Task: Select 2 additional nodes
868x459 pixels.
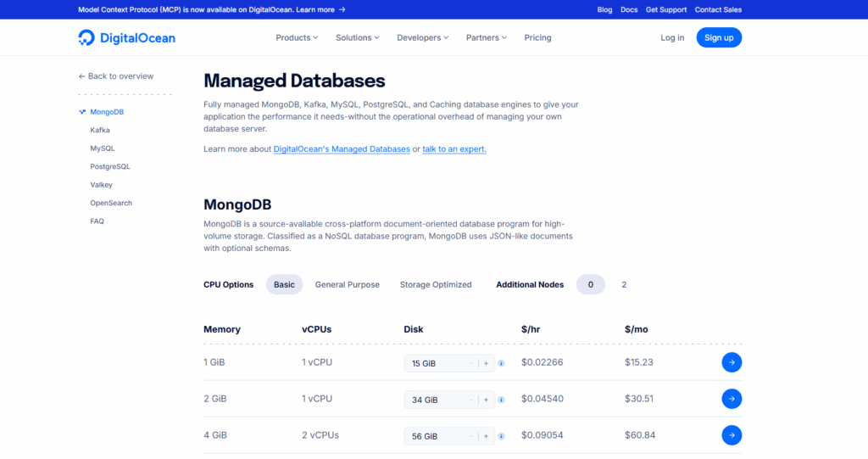Action: click(624, 284)
